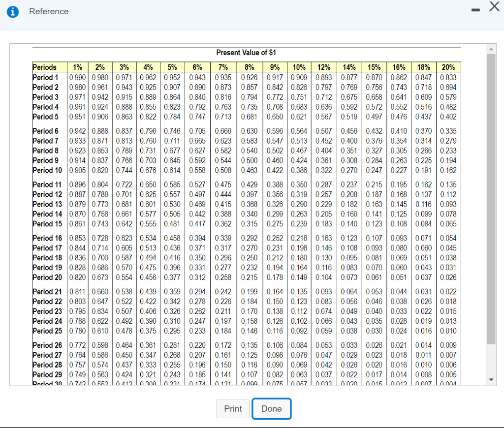Click the 14% column header
Screen dimensions: 504x428
[x=349, y=67]
